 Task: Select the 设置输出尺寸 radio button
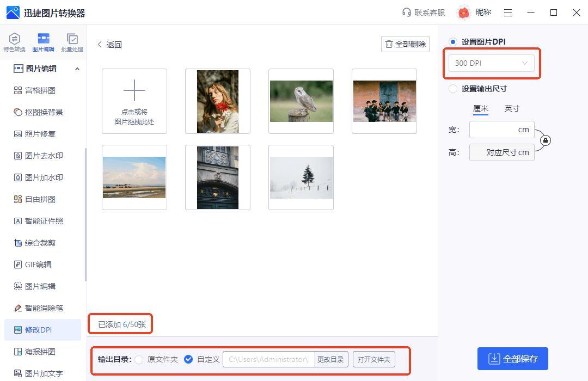click(453, 89)
